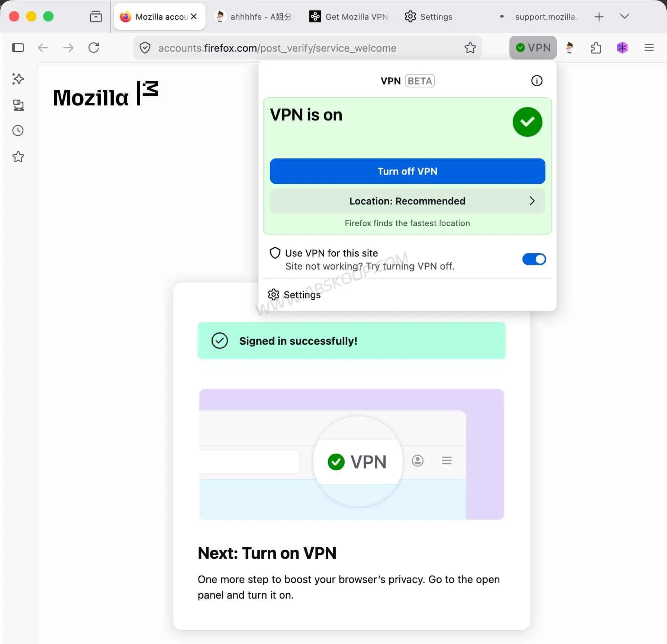Open the Firefox account avatar icon in toolbar
667x644 pixels.
click(570, 48)
